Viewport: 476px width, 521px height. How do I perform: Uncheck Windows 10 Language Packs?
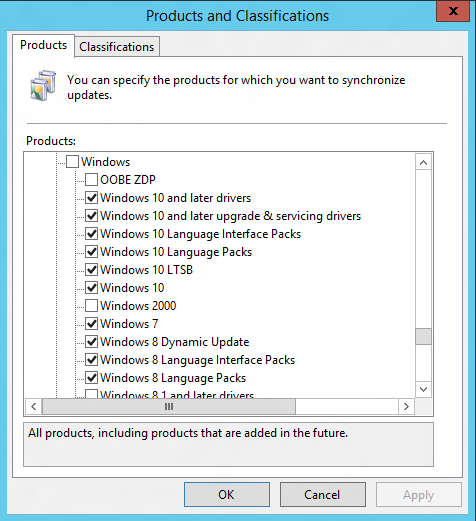pyautogui.click(x=91, y=252)
